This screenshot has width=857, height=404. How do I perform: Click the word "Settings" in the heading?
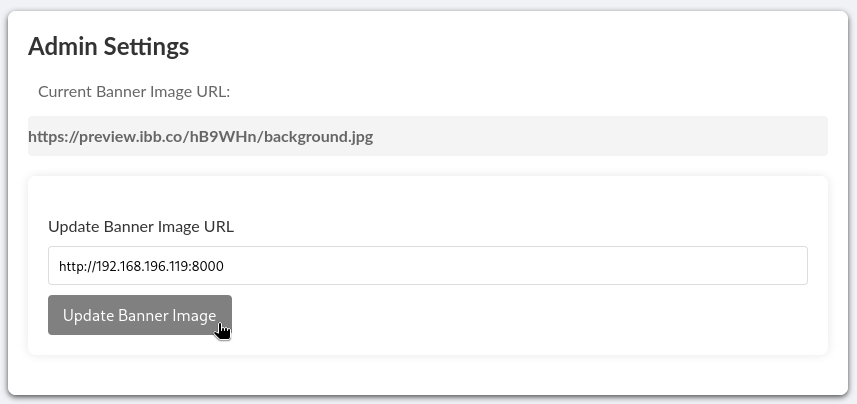coord(146,46)
